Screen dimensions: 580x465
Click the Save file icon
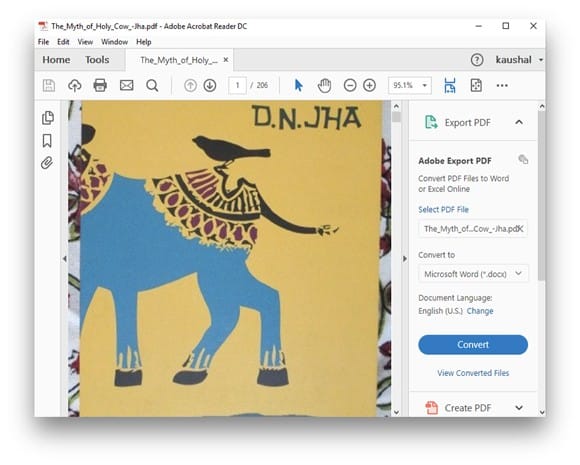coord(49,85)
